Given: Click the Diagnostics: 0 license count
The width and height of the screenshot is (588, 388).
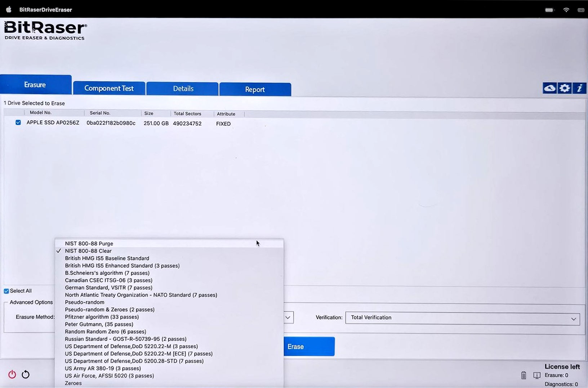Looking at the screenshot, I should tap(561, 384).
